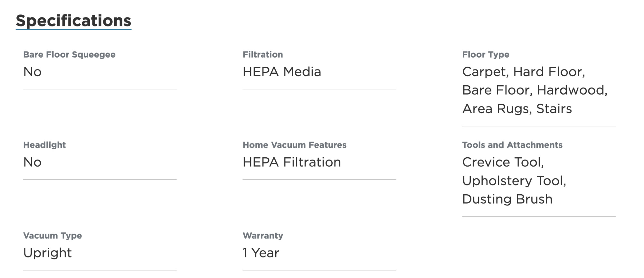Screen dimensions: 644x278
Task: Click the Bare Floor, Hardwood text line
Action: [535, 90]
